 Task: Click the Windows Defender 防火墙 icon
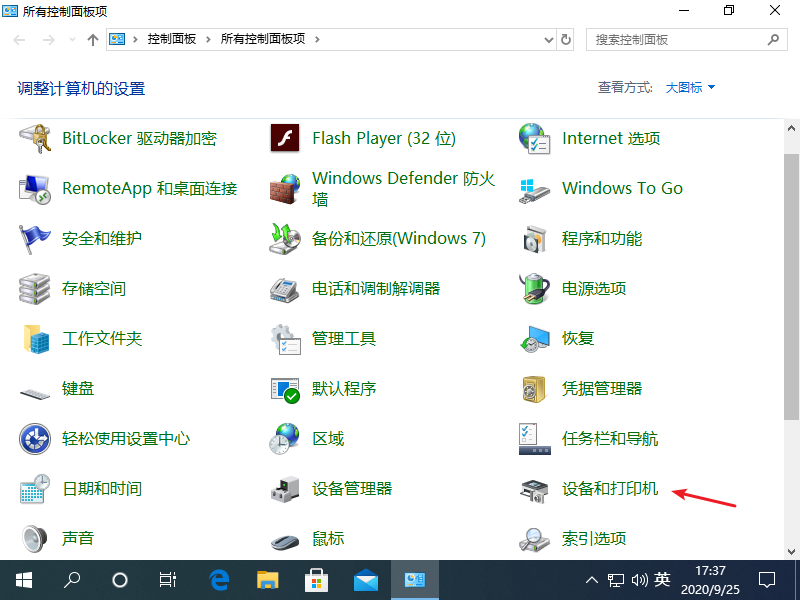(285, 188)
